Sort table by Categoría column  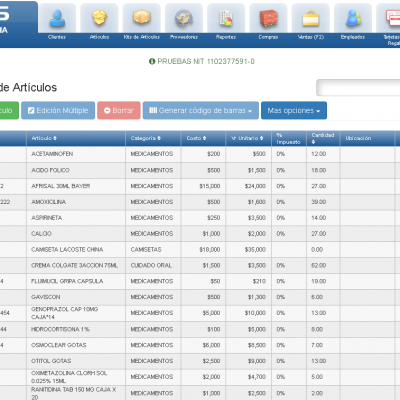click(x=146, y=138)
